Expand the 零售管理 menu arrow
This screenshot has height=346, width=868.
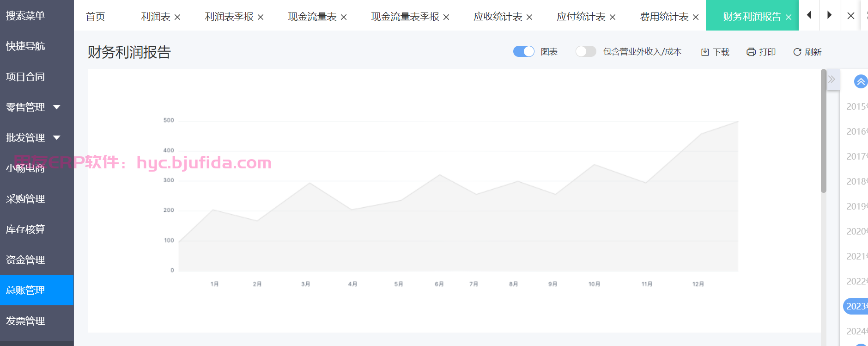57,107
